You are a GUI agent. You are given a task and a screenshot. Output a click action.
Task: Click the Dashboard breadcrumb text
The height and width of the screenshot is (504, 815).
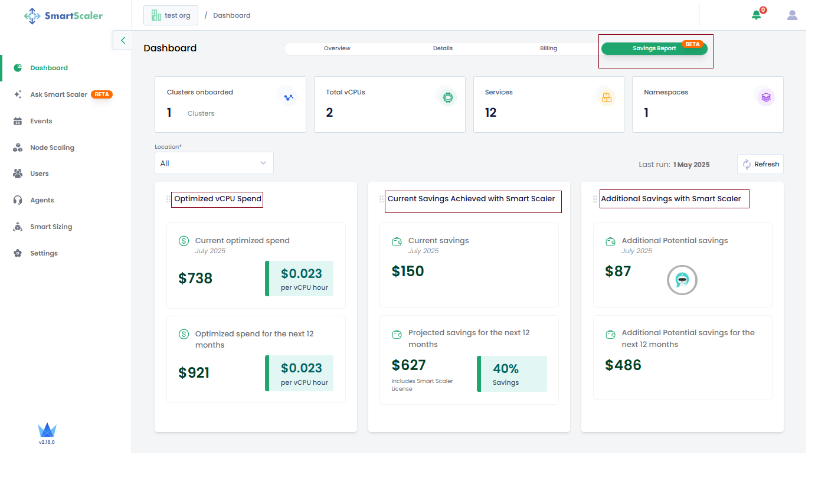231,15
